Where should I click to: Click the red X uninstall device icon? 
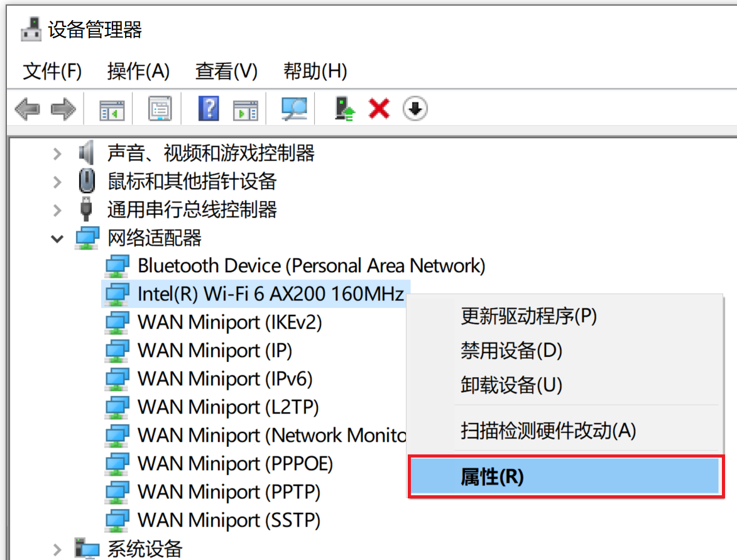pyautogui.click(x=379, y=109)
